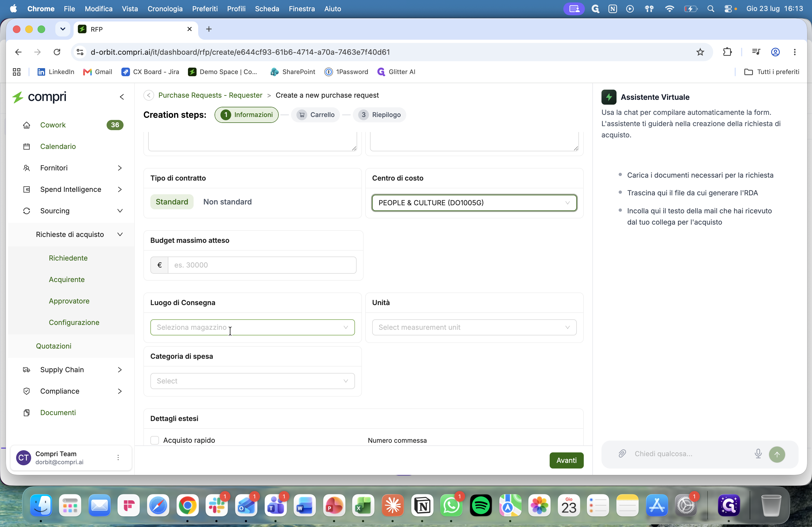
Task: Send chat message with arrow button
Action: [777, 454]
